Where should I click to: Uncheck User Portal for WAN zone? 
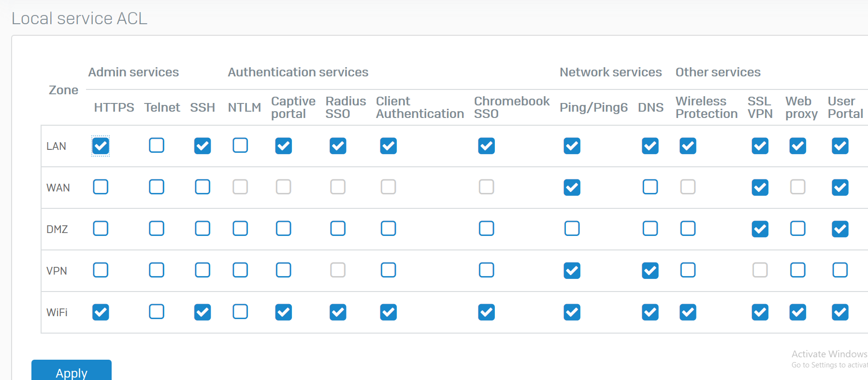click(x=840, y=188)
